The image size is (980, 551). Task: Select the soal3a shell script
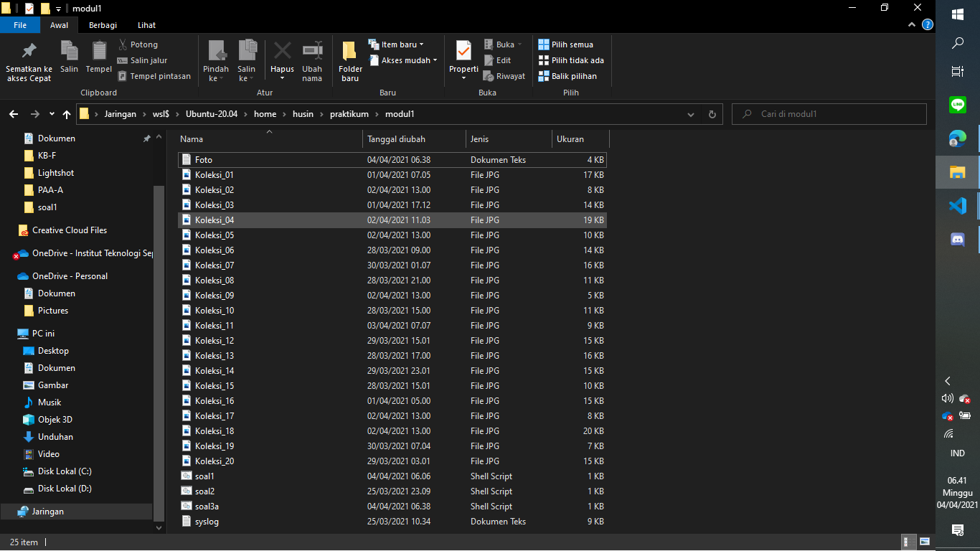click(x=392, y=507)
